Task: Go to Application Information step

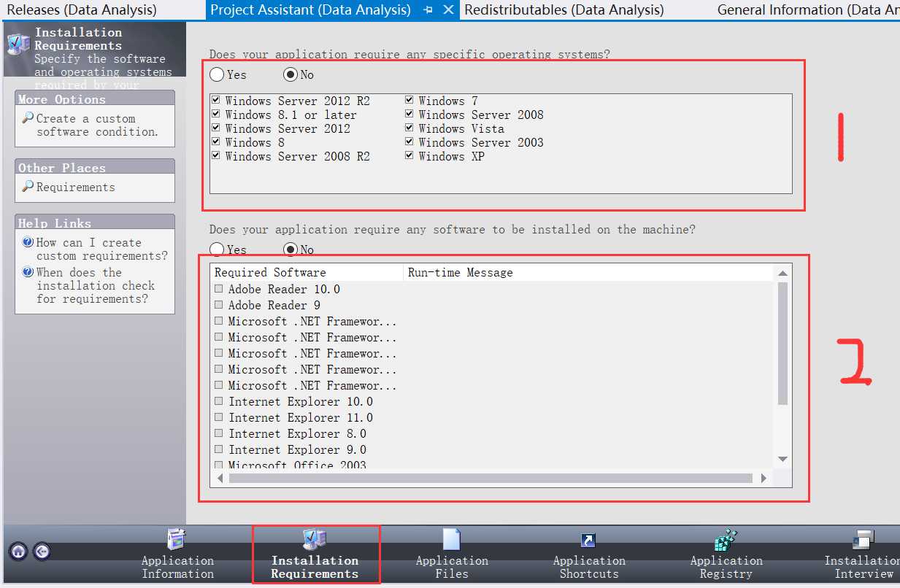Action: pyautogui.click(x=177, y=554)
